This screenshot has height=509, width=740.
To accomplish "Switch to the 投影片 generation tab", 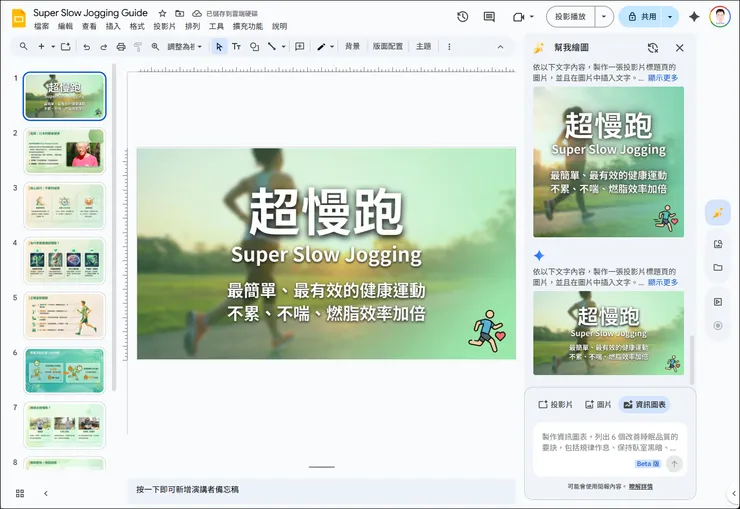I will pos(555,404).
